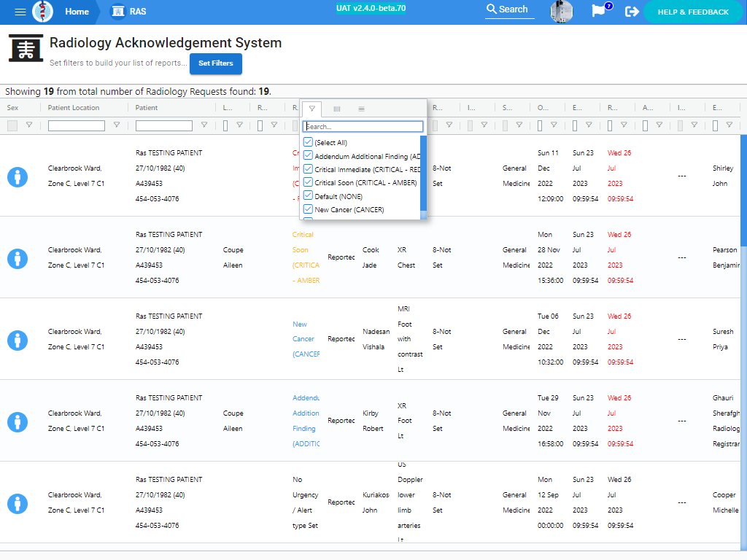Click the Search field in the filter popup
The height and width of the screenshot is (560, 747).
click(363, 126)
